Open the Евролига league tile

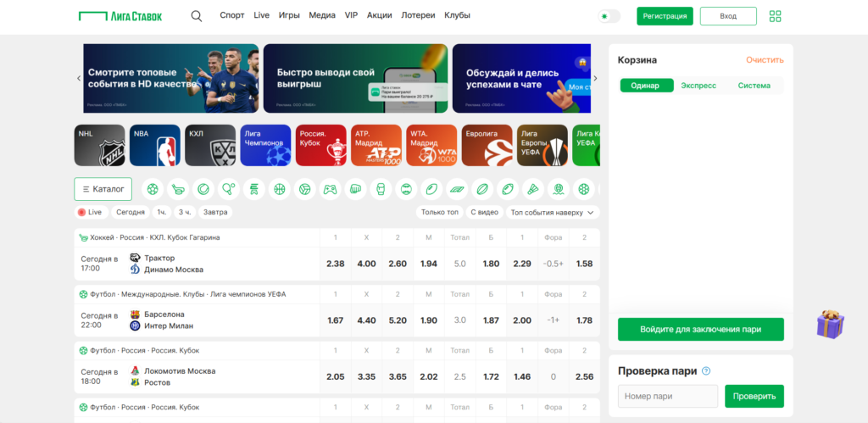click(x=487, y=146)
